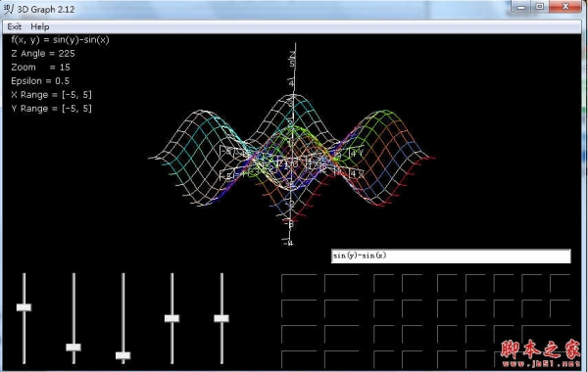Click the 'Z Angle = 225' readout
The height and width of the screenshot is (372, 588).
[43, 54]
